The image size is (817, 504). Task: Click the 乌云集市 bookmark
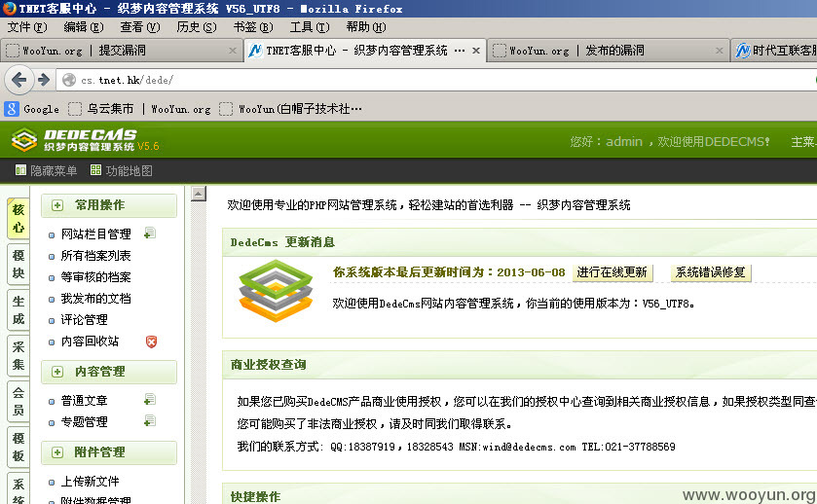click(x=101, y=109)
